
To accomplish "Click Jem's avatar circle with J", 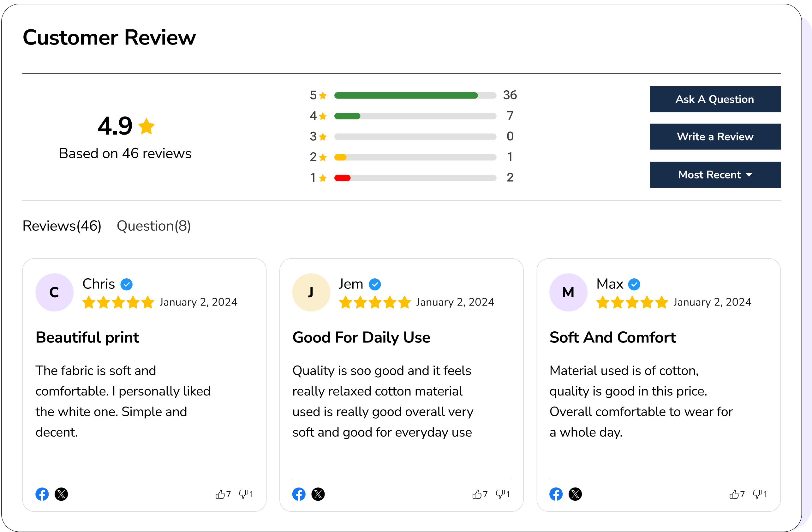I will (311, 292).
